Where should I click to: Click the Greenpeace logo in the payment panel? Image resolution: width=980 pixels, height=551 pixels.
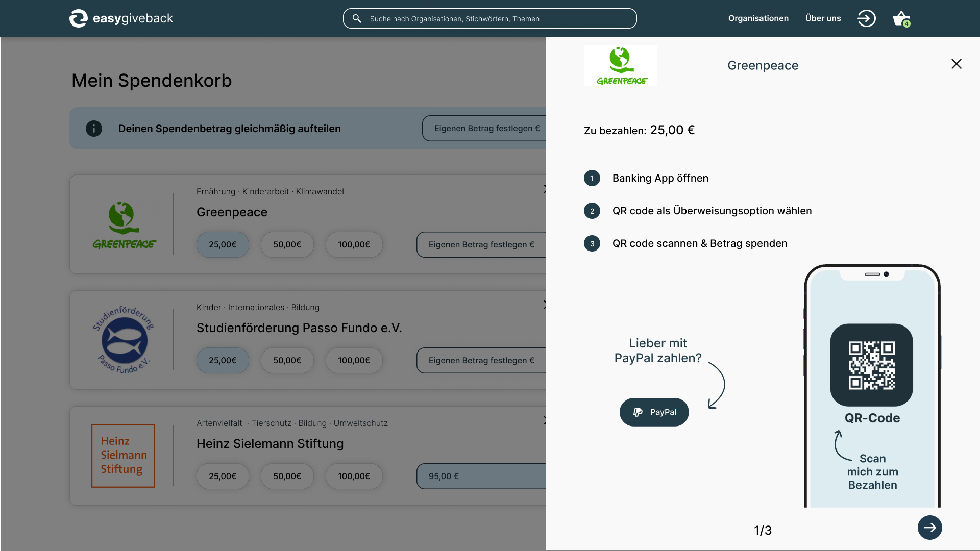tap(620, 65)
